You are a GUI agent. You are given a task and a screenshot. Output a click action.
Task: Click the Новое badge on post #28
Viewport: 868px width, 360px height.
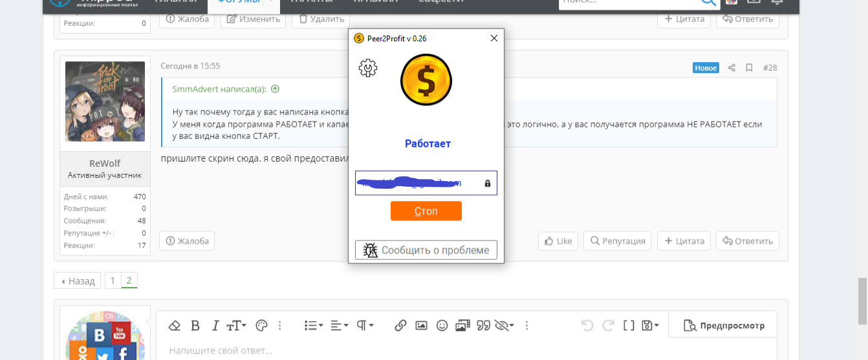pyautogui.click(x=706, y=67)
